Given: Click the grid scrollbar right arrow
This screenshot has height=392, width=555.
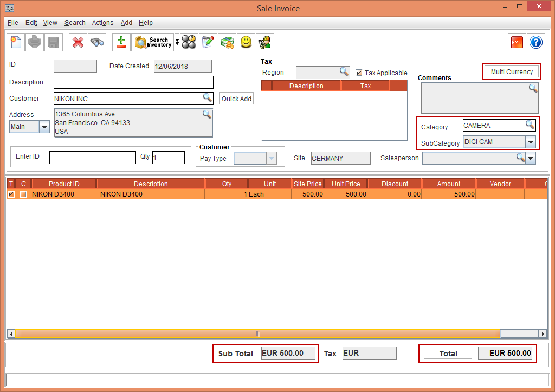Looking at the screenshot, I should point(543,334).
